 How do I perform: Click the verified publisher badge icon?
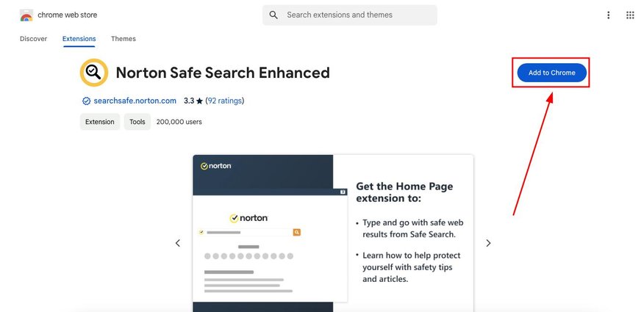86,101
